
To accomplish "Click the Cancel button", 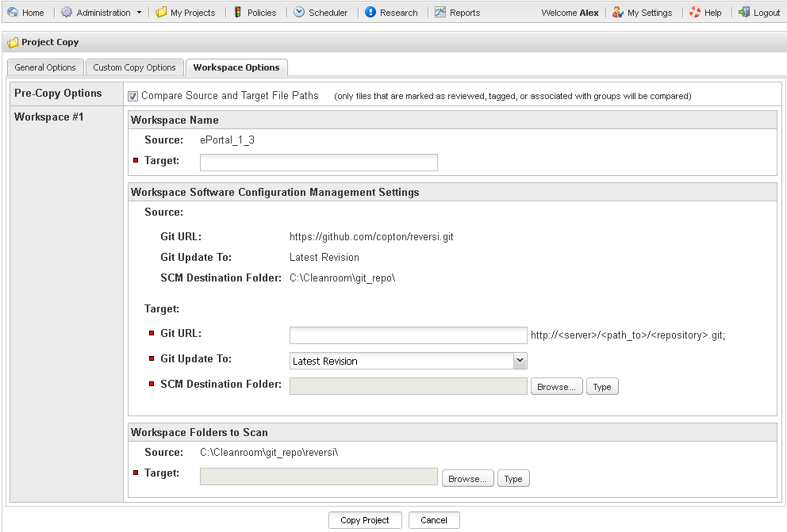I will [x=434, y=520].
